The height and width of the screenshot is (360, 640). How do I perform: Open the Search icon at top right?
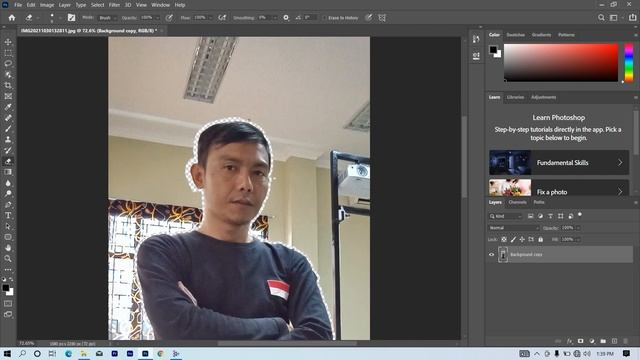click(x=601, y=18)
